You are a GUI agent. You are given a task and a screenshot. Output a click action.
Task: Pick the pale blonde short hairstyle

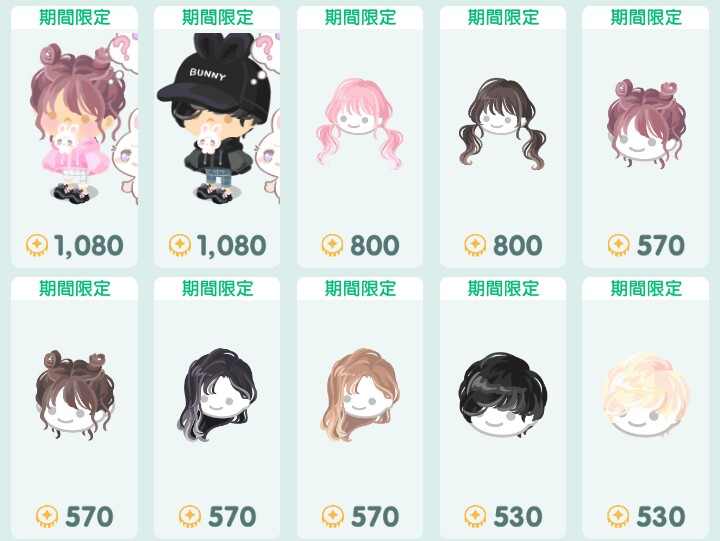[646, 394]
